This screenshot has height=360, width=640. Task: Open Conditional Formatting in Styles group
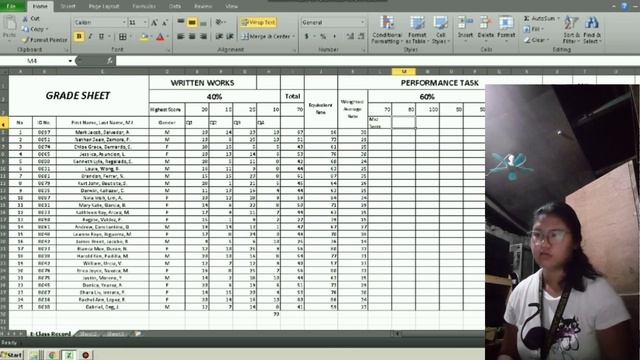[x=387, y=29]
